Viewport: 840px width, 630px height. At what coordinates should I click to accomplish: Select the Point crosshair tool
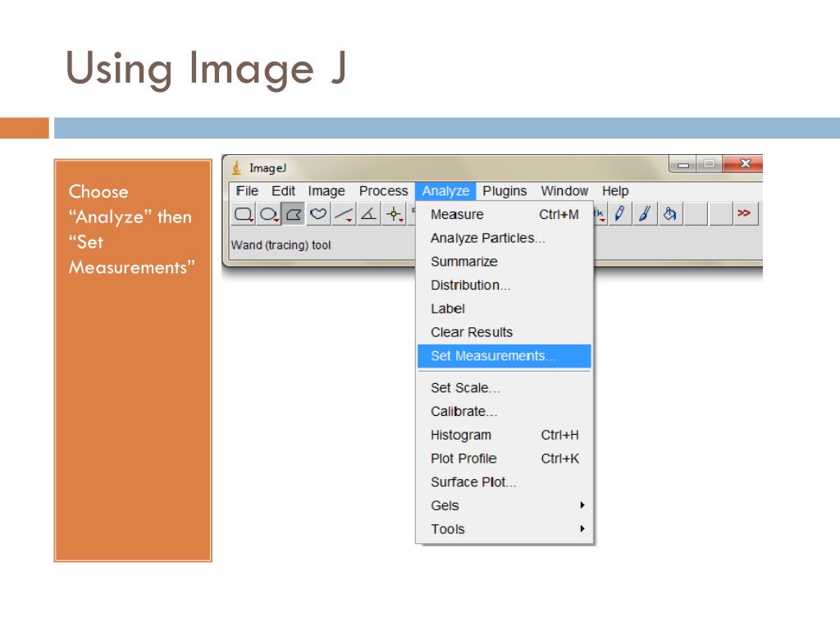(x=395, y=214)
